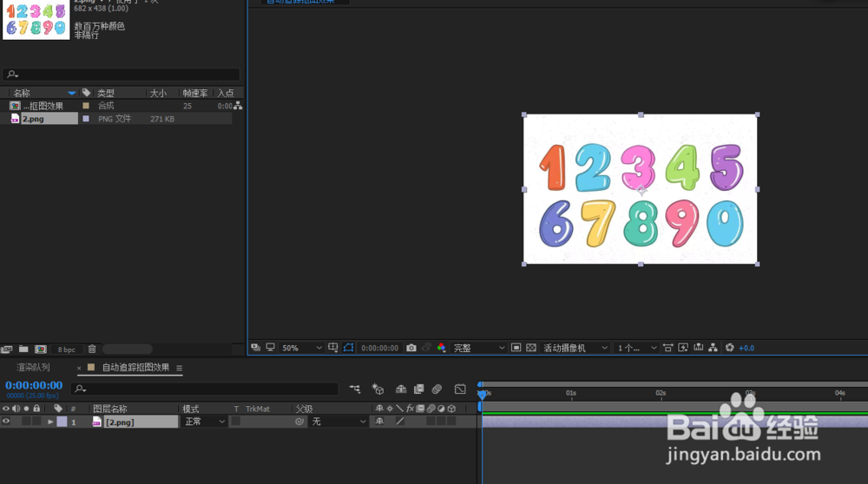The width and height of the screenshot is (868, 484).
Task: Toggle the region of interest icon
Action: [516, 347]
